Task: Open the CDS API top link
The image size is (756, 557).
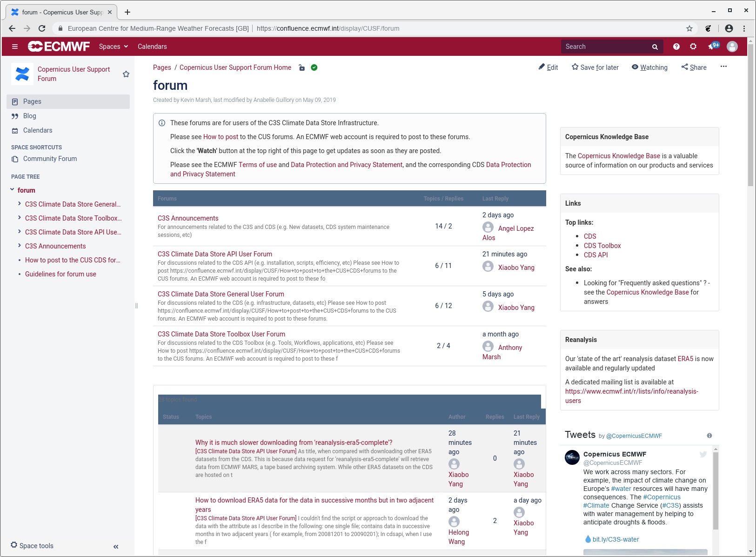Action: pos(595,255)
